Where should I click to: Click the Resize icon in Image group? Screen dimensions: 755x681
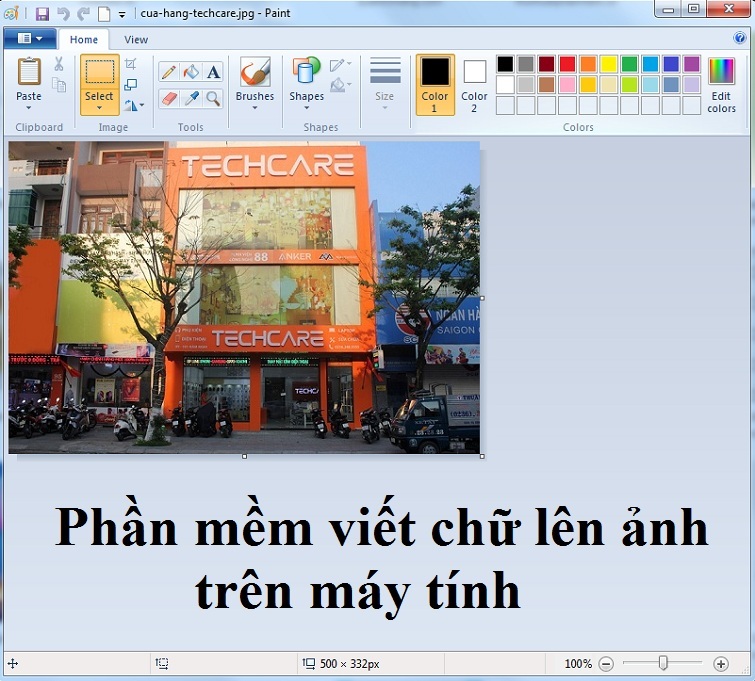(x=130, y=85)
